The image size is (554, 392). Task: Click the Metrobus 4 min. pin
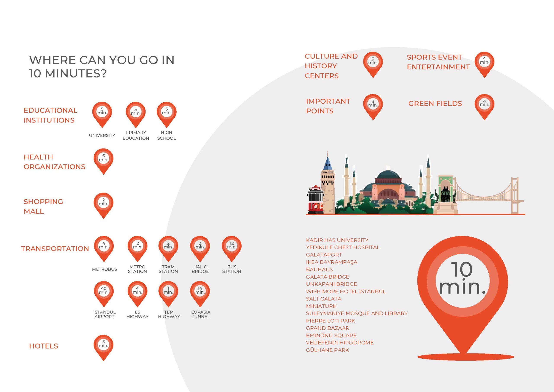click(103, 249)
